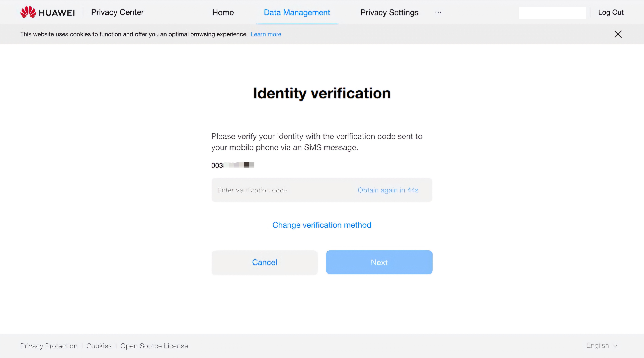Click the account name field in header
The width and height of the screenshot is (644, 358).
(x=552, y=12)
